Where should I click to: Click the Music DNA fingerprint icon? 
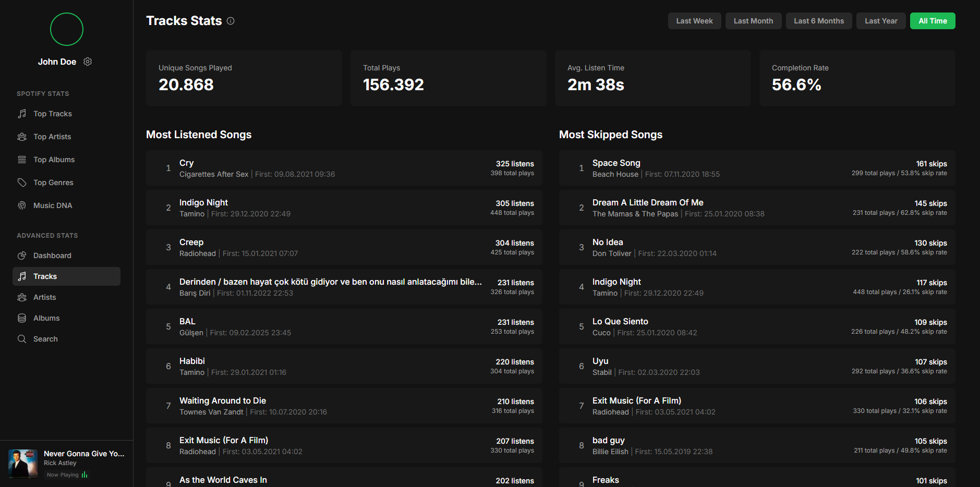click(22, 205)
